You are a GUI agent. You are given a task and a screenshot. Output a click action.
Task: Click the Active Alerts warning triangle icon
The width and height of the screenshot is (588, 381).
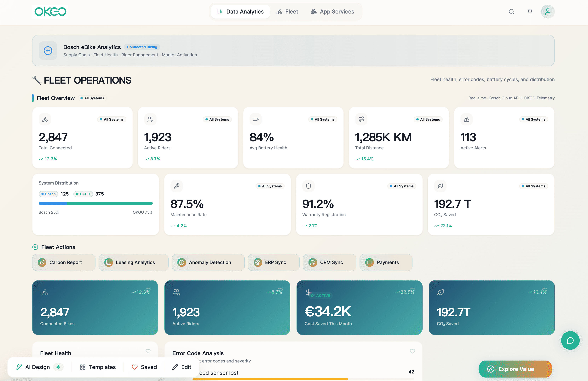(x=466, y=119)
